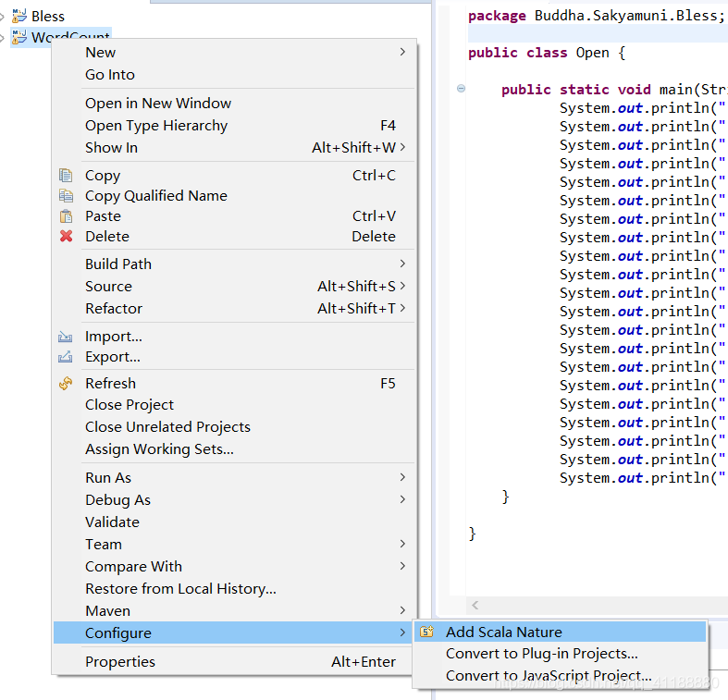728x700 pixels.
Task: Expand the WordCount project tree node
Action: point(3,38)
